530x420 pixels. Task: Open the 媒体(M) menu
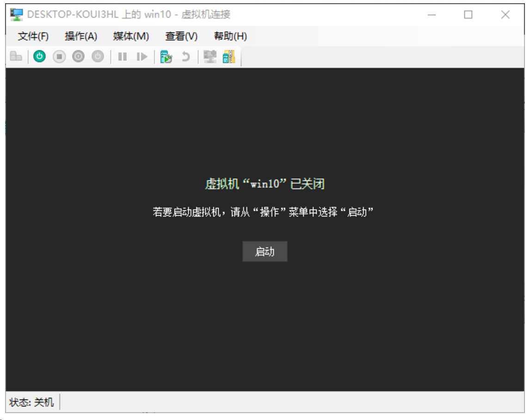pyautogui.click(x=131, y=36)
